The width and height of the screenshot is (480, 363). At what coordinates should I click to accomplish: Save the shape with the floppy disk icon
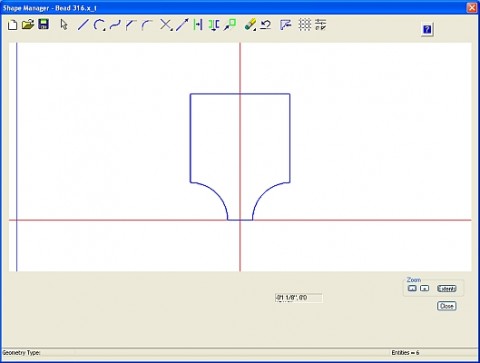(x=43, y=24)
